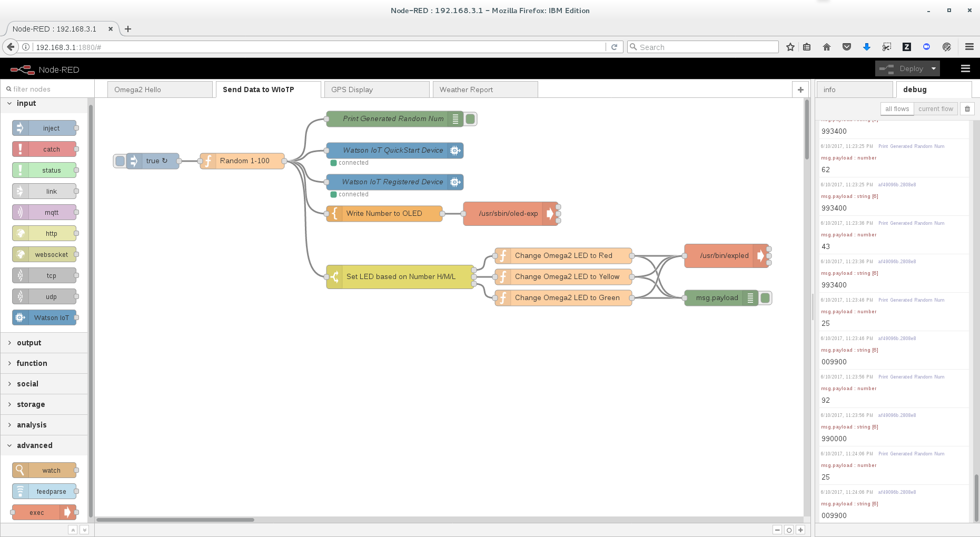Select Watson IoT Registered Device node

[395, 182]
